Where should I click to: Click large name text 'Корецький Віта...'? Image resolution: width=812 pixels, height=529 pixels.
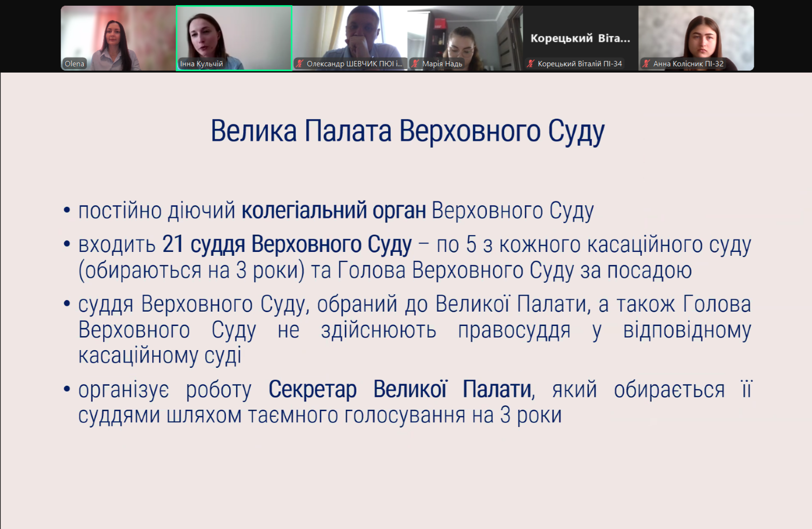580,38
